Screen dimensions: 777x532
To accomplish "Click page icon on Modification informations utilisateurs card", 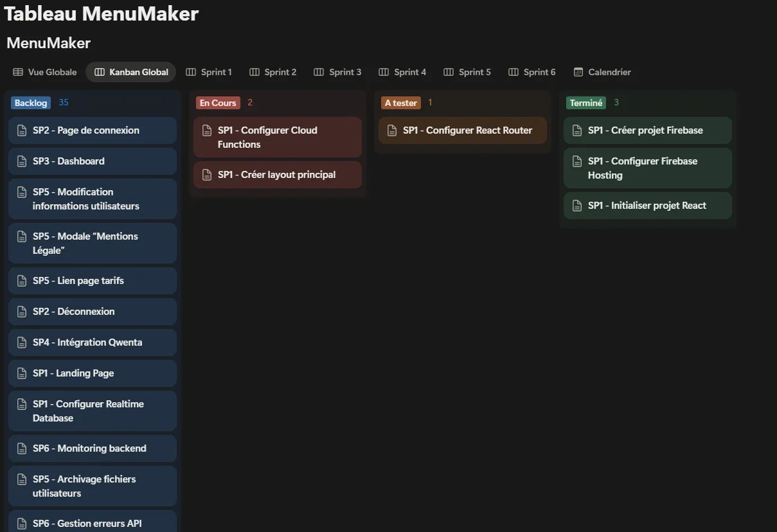I will [x=22, y=192].
